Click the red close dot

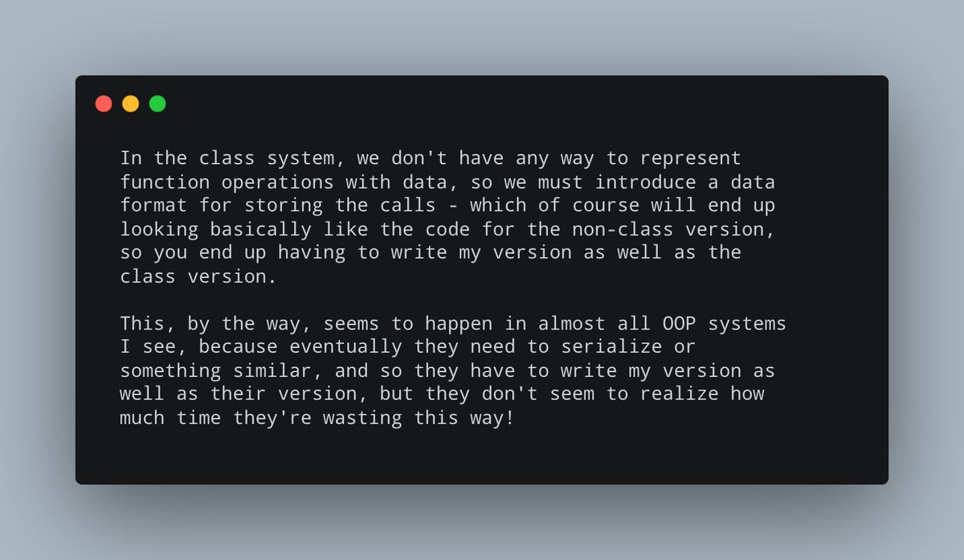click(104, 104)
